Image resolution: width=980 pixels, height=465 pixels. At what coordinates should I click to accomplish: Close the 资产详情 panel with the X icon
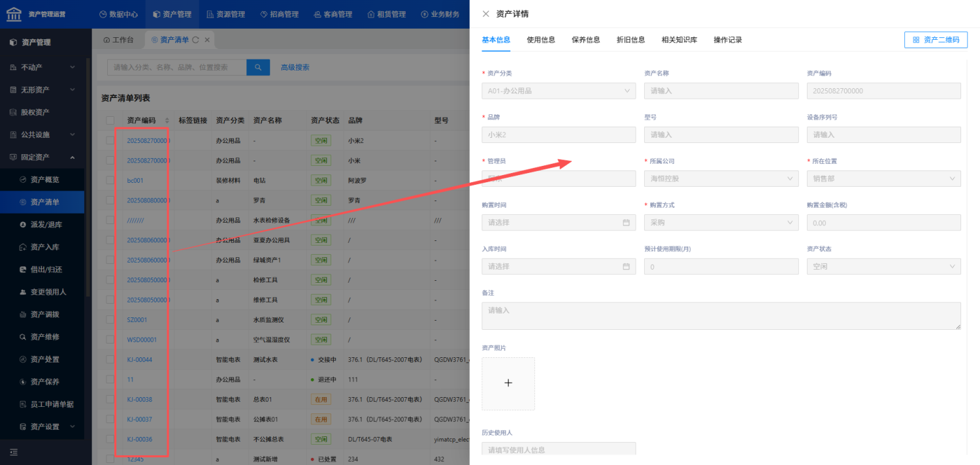[485, 14]
